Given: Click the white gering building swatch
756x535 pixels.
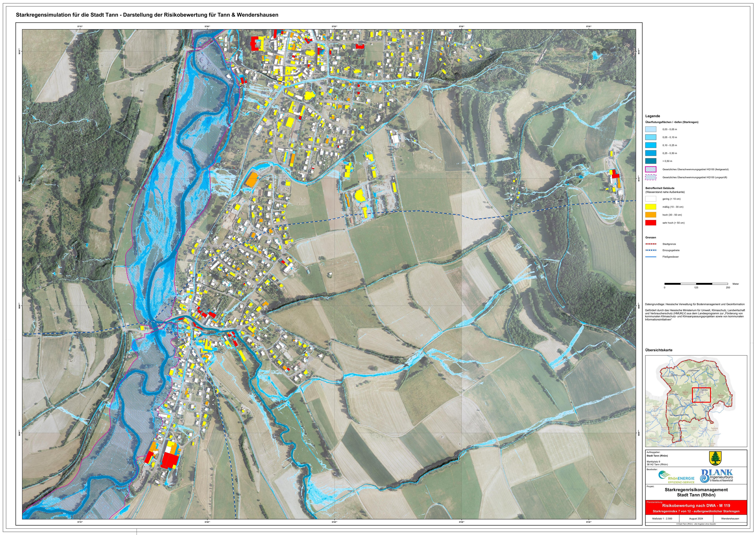Looking at the screenshot, I should (x=651, y=199).
